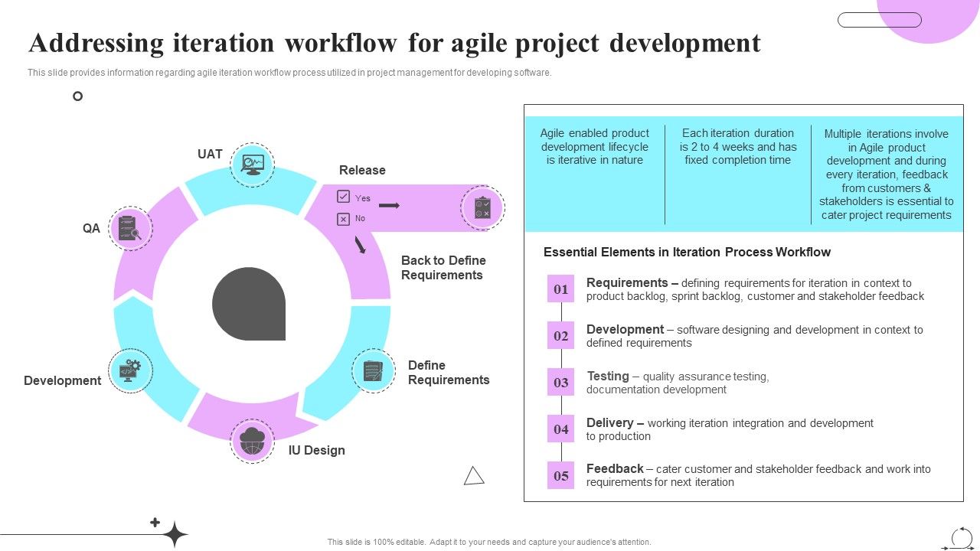
Task: Select step number 01 box
Action: click(x=560, y=289)
